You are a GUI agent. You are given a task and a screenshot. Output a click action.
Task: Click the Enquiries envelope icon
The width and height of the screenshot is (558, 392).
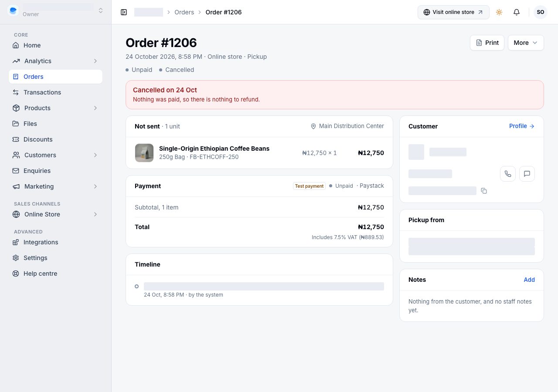pos(16,171)
